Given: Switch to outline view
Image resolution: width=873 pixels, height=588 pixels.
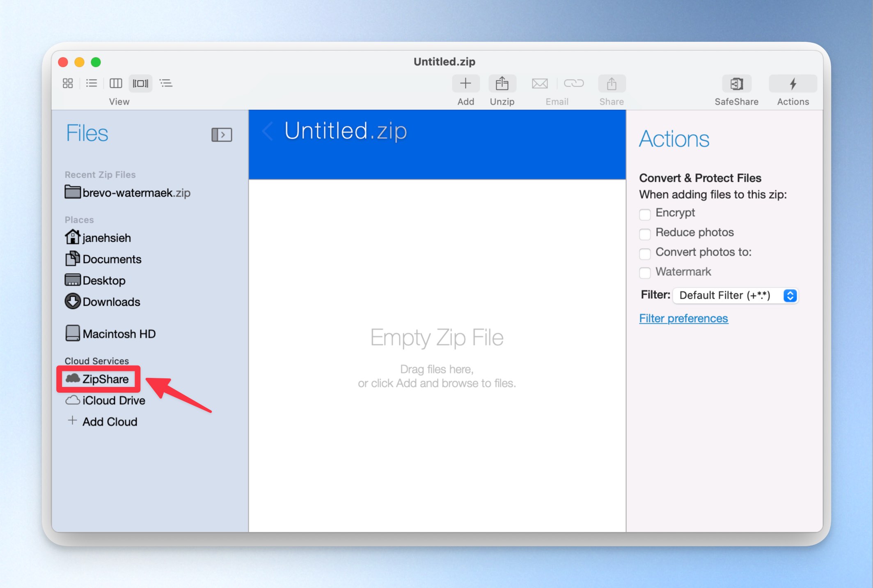Looking at the screenshot, I should pos(166,83).
